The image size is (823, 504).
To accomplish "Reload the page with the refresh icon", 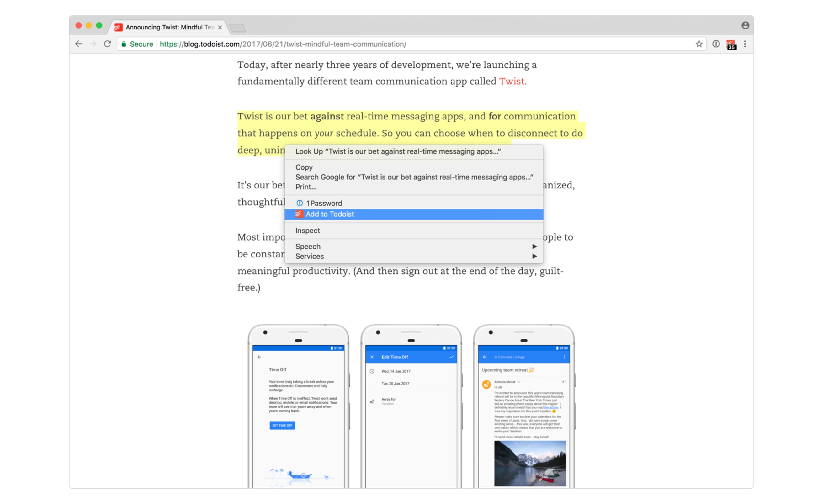I will (107, 44).
